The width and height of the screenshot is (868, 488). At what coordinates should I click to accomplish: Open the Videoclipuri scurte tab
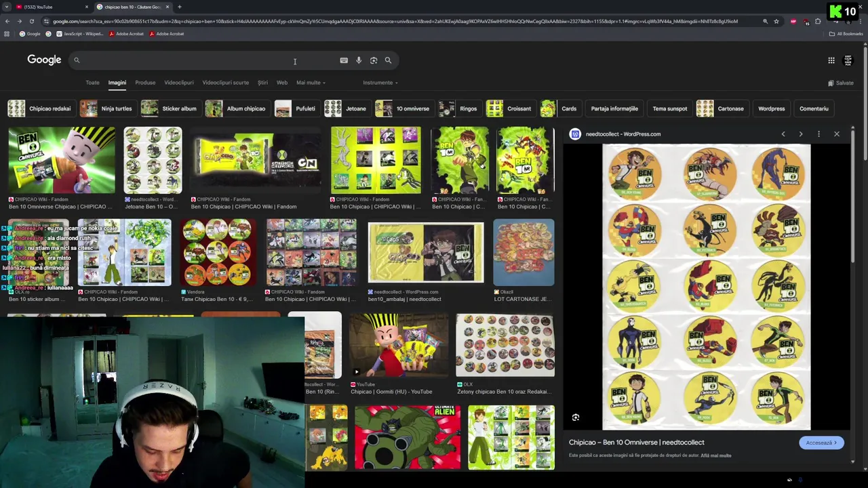(225, 83)
